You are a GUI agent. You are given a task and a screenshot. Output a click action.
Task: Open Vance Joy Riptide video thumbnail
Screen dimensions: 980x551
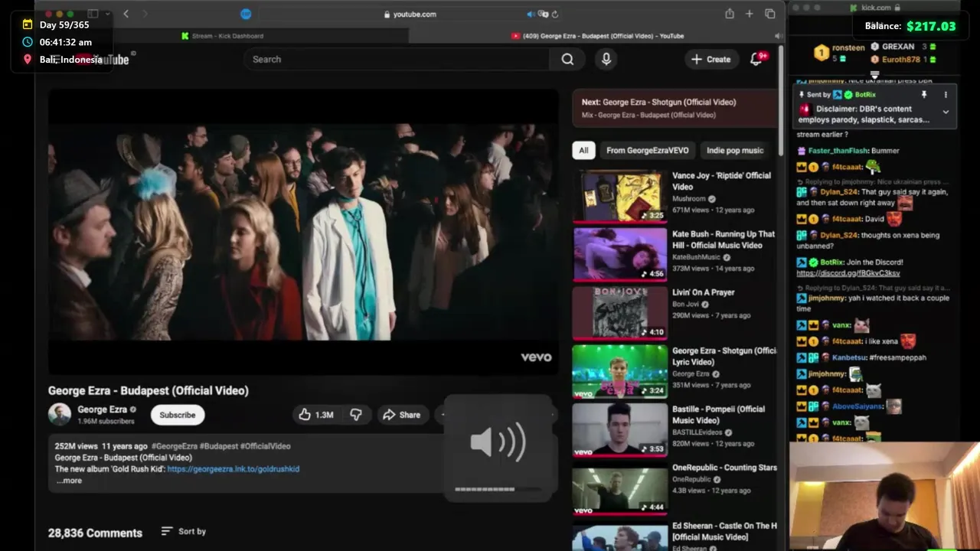[x=620, y=196]
